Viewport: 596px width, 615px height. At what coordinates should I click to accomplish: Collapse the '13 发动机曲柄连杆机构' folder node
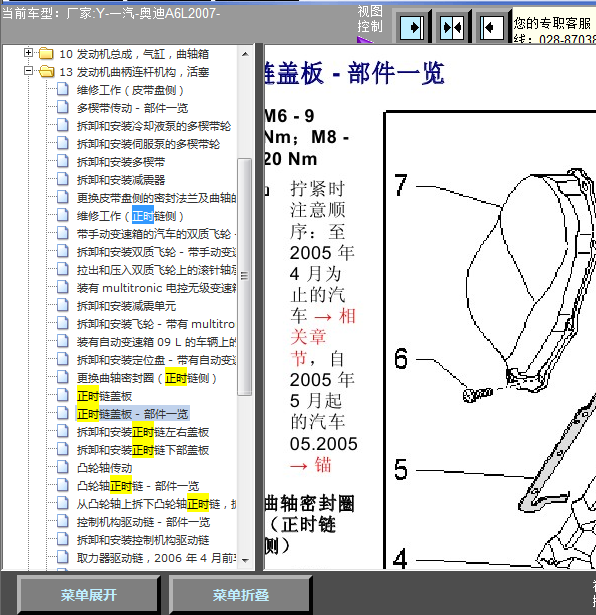(x=28, y=71)
